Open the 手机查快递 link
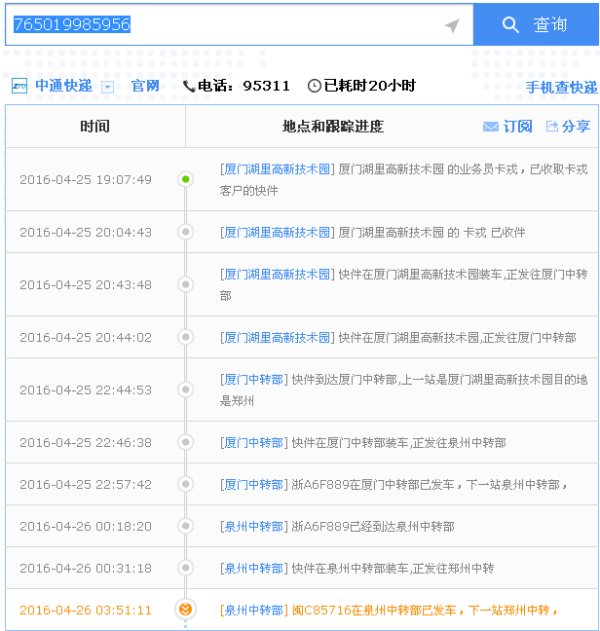600x631 pixels. [561, 88]
